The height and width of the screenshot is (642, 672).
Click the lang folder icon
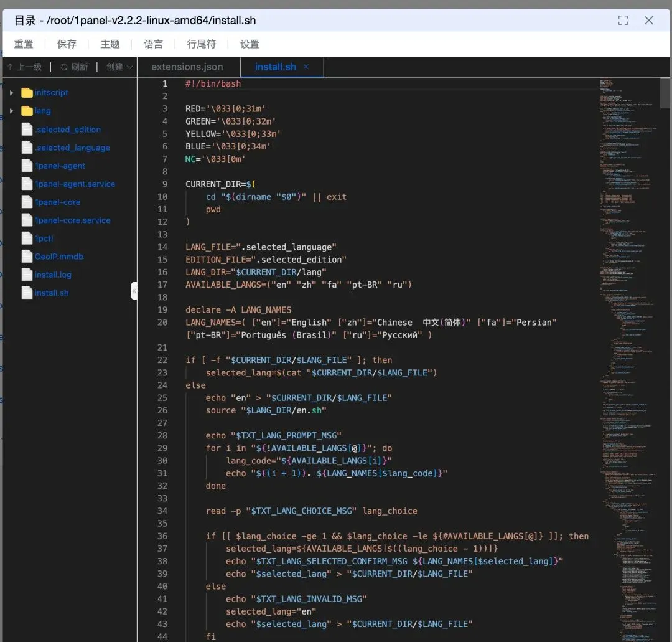pyautogui.click(x=27, y=111)
